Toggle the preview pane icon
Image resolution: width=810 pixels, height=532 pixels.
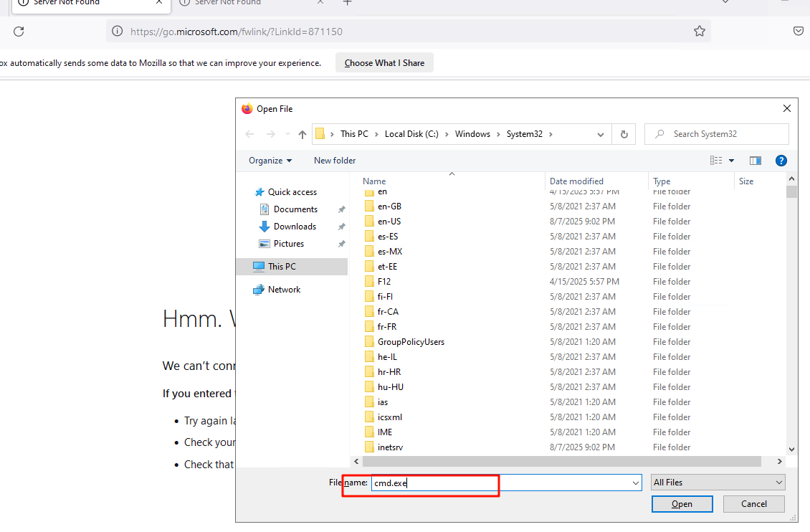(755, 161)
